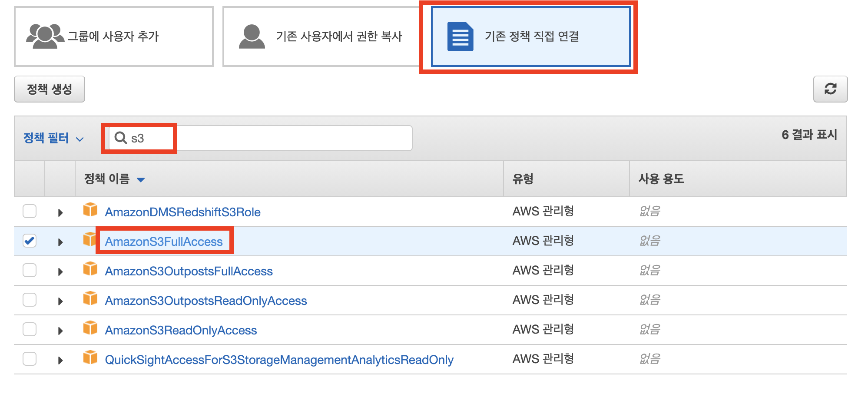Open the 정책 필터 dropdown
Image resolution: width=868 pixels, height=397 pixels.
click(53, 138)
